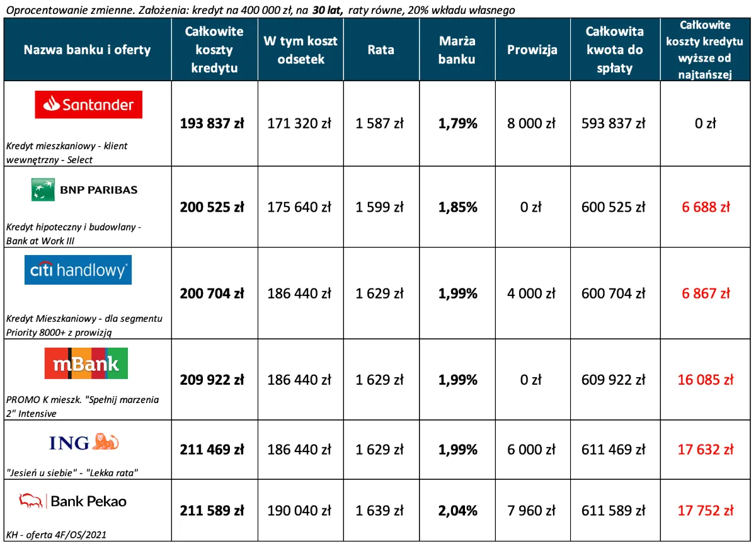The width and height of the screenshot is (756, 546).
Task: Select Bank Pekao's 2,04% margin cell
Action: [457, 510]
